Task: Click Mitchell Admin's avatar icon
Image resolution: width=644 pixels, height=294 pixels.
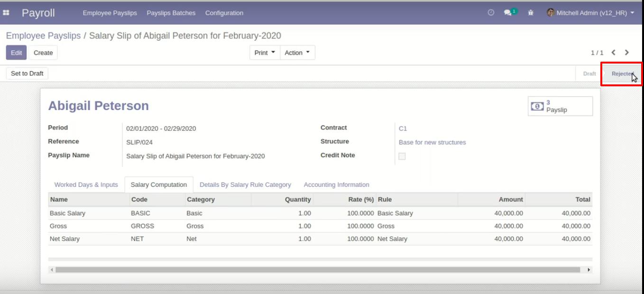Action: [x=551, y=13]
